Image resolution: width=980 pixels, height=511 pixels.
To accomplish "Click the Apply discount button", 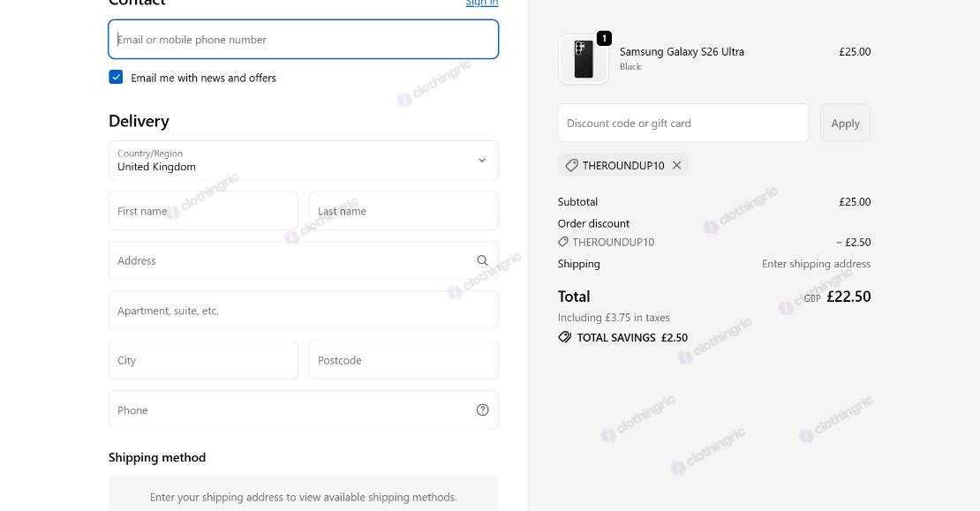I will pyautogui.click(x=845, y=123).
